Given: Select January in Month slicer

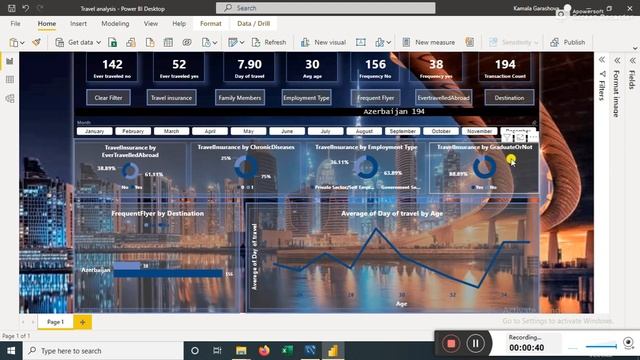Looking at the screenshot, I should (95, 131).
